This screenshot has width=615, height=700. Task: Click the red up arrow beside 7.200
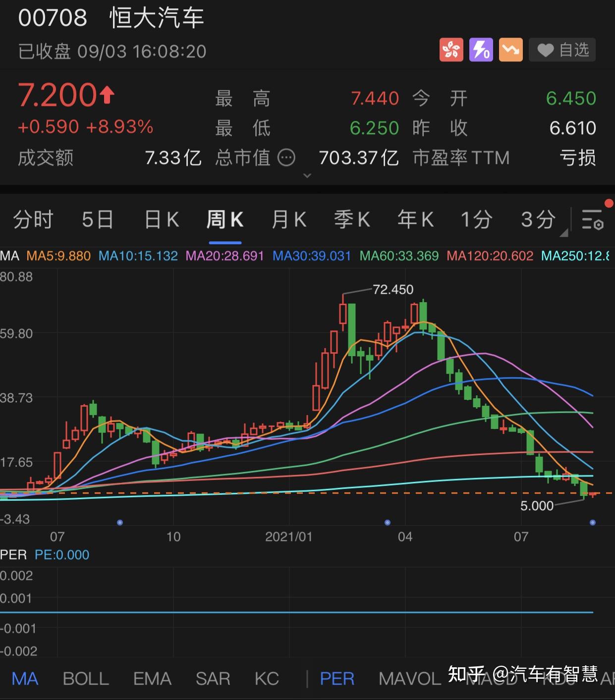tap(106, 94)
